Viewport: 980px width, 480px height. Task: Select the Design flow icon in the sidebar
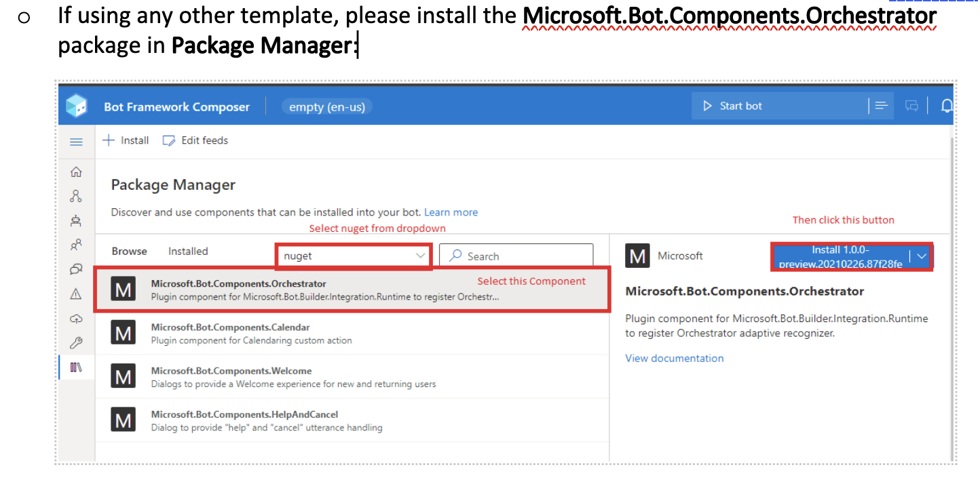tap(76, 195)
